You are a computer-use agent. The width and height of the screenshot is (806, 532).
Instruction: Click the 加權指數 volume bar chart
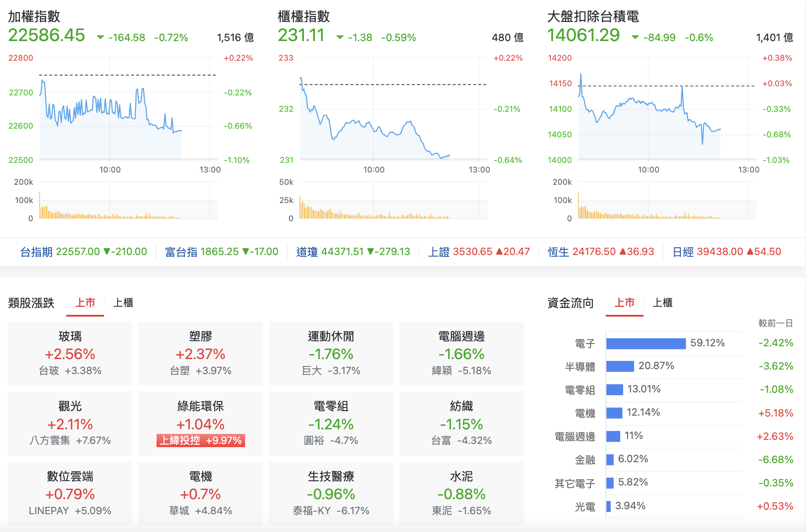coord(128,201)
